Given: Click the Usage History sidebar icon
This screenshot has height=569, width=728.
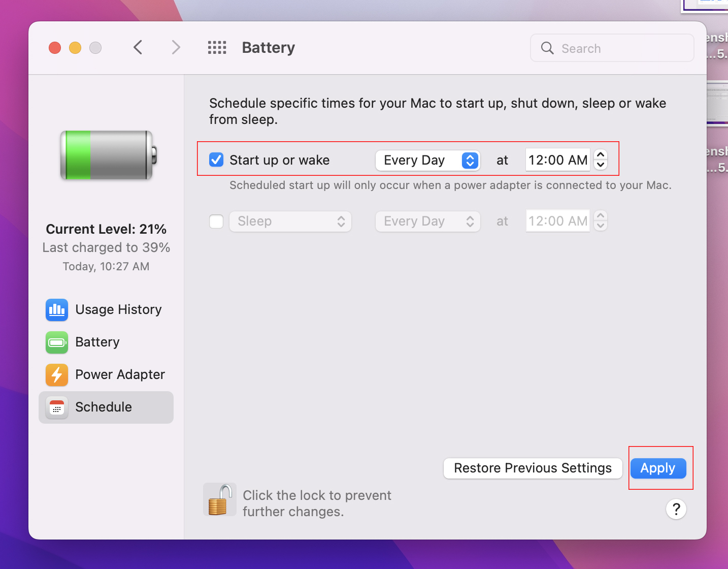Looking at the screenshot, I should 56,310.
